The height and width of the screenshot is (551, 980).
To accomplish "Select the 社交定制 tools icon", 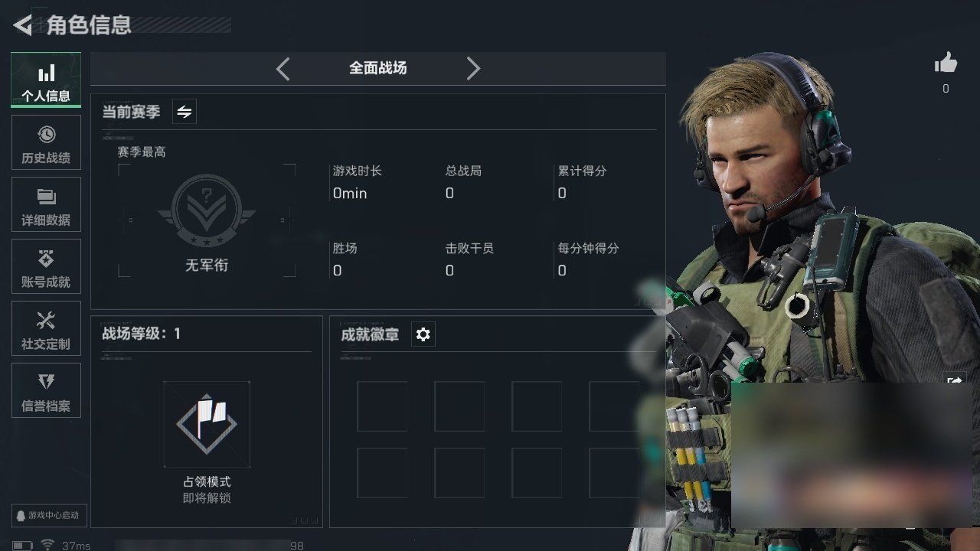I will point(46,320).
